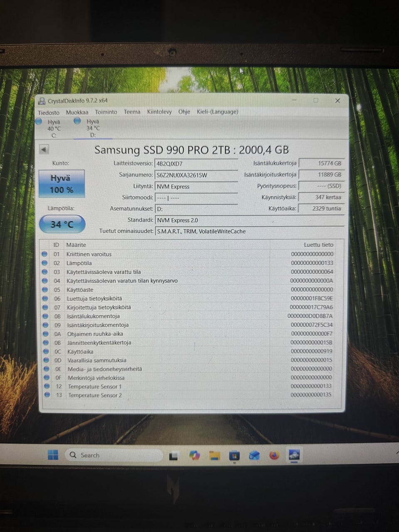Click the Luettu tieto column header

(318, 245)
